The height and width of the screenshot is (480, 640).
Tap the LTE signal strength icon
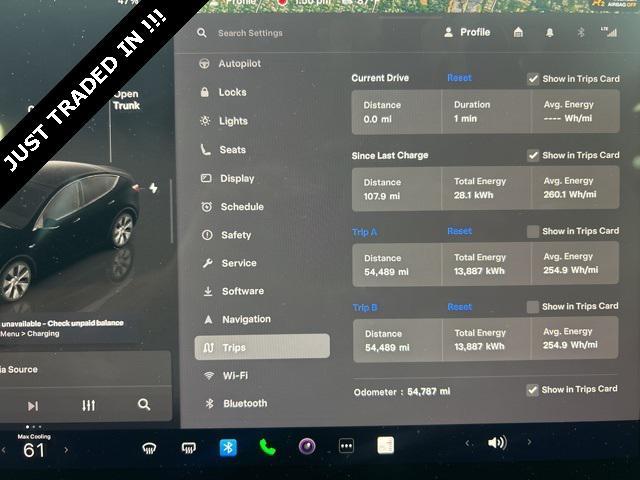(x=609, y=32)
